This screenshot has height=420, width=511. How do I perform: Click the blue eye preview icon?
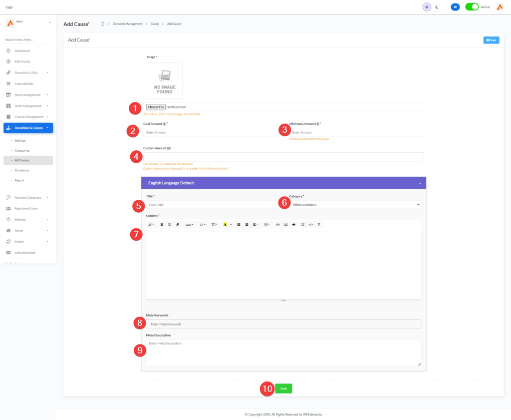point(455,7)
